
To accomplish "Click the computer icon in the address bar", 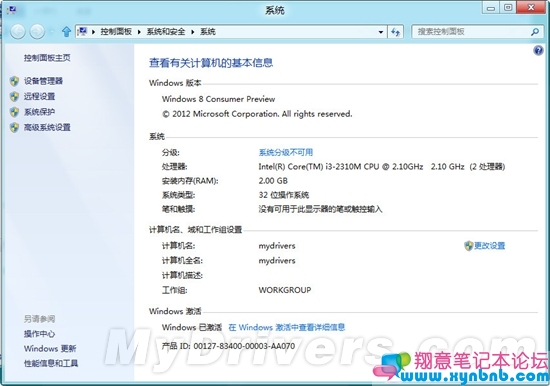I will [82, 32].
